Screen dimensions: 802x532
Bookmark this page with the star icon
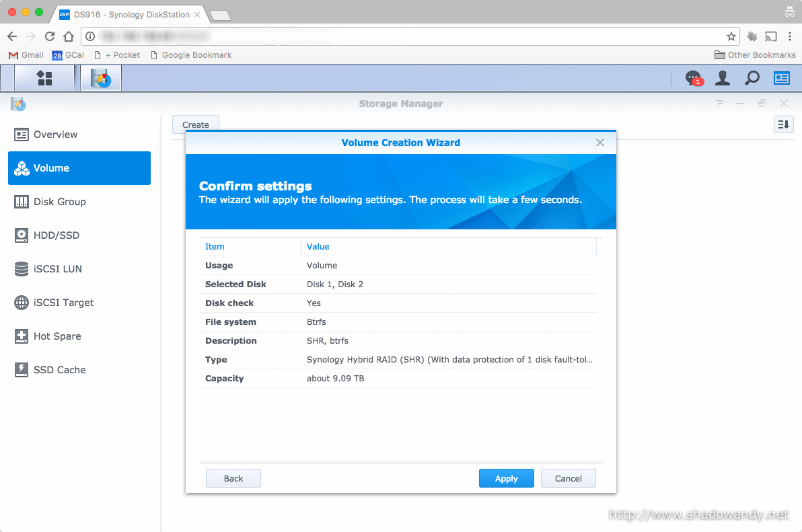[731, 36]
